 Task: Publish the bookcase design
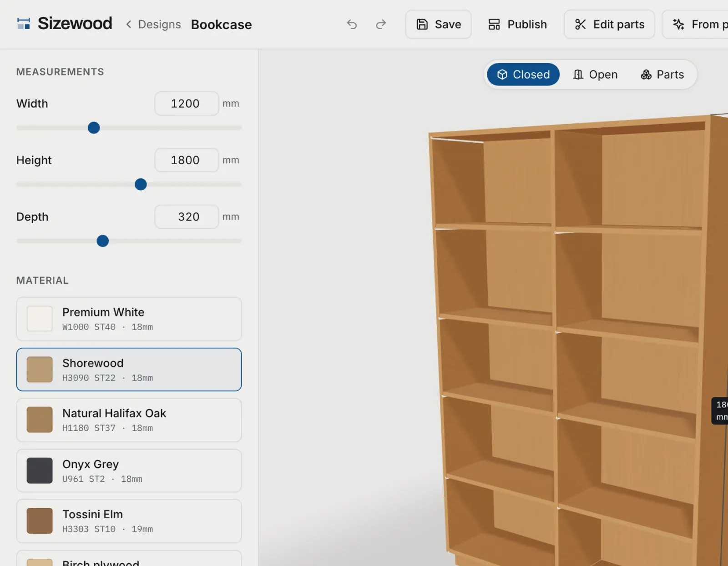pyautogui.click(x=517, y=24)
